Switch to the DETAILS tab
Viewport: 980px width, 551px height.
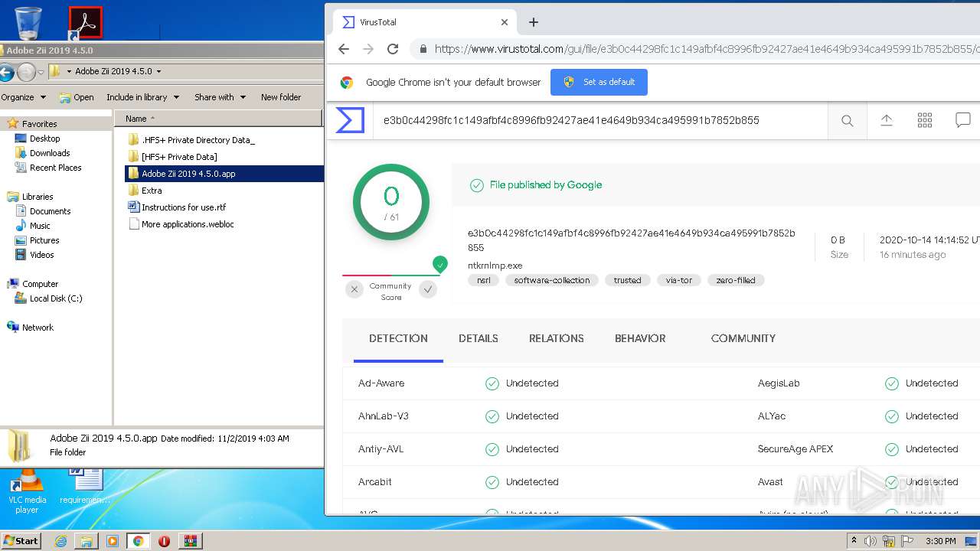point(479,338)
